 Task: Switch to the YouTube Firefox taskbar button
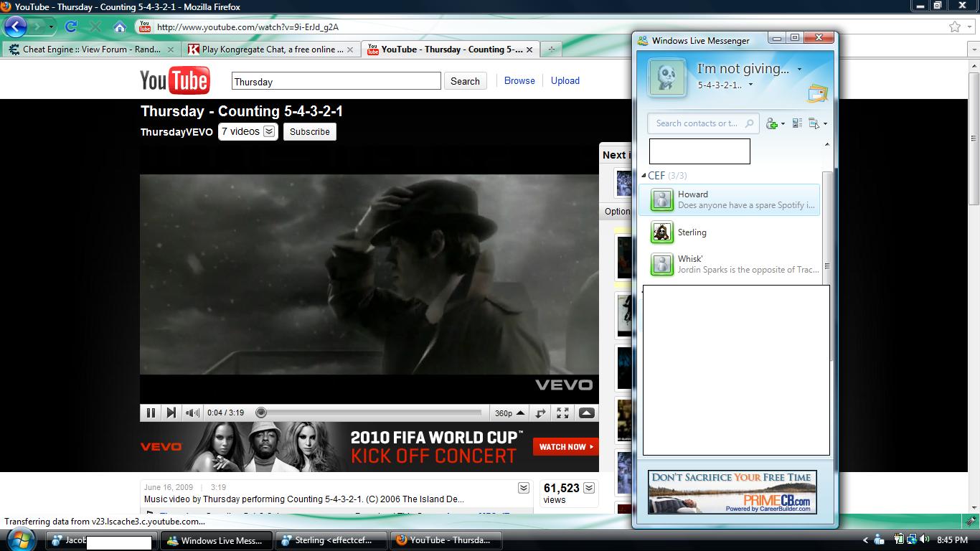coord(446,540)
